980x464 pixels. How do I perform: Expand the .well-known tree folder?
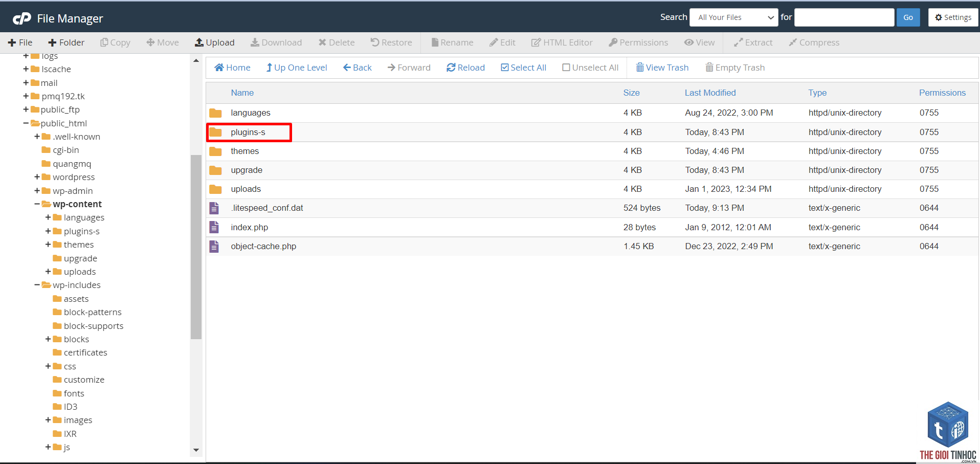(x=37, y=137)
